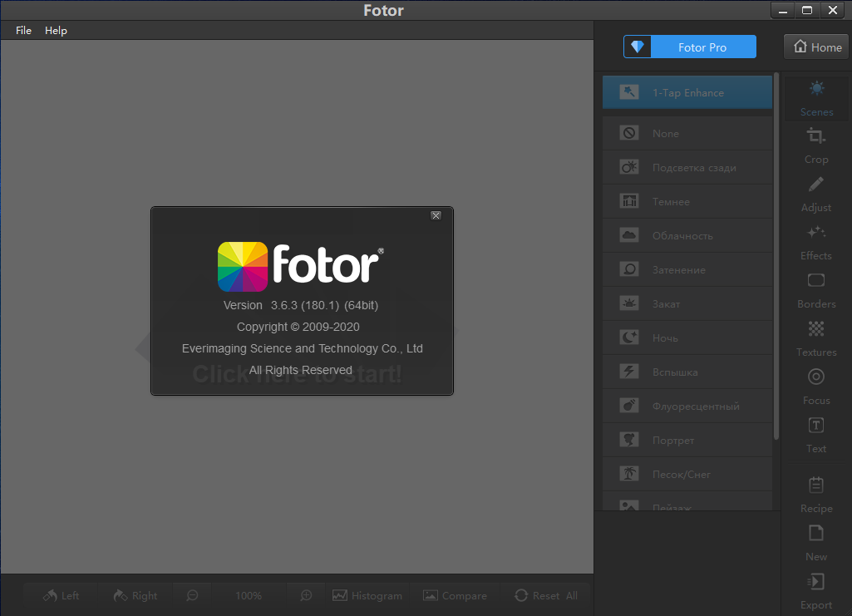This screenshot has width=852, height=616.
Task: Open the Focus tool
Action: click(816, 387)
